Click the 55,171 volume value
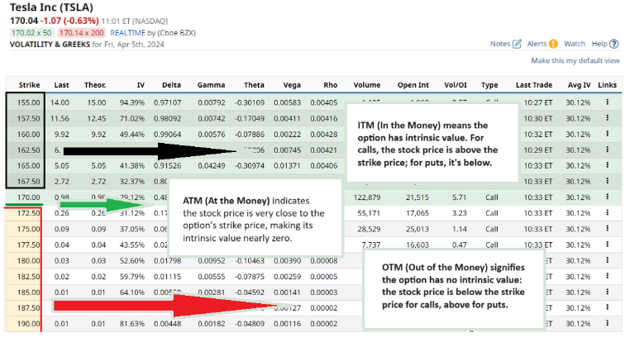Image resolution: width=644 pixels, height=347 pixels. tap(369, 212)
